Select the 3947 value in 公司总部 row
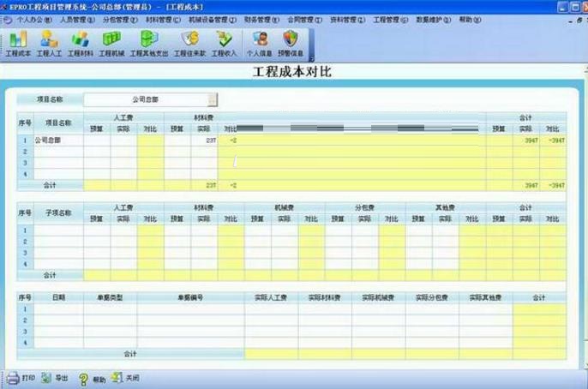Screen dimensions: 588x389 click(525, 141)
